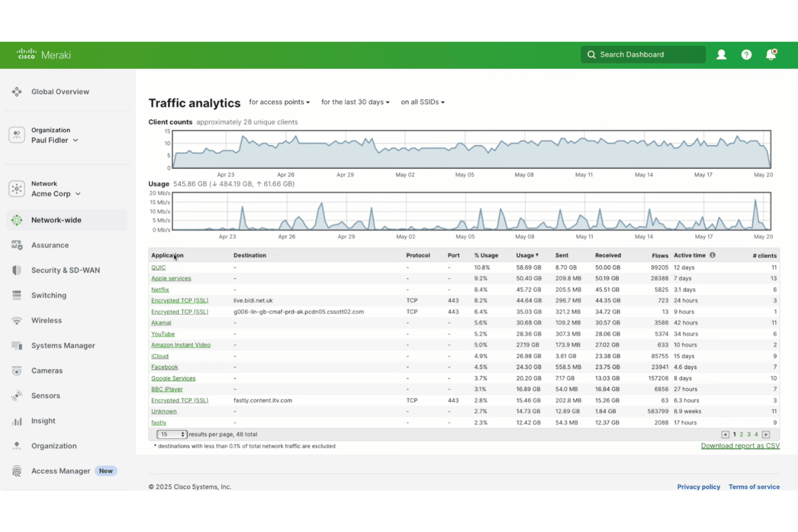798x532 pixels.
Task: Click the Systems Manager icon
Action: point(17,346)
